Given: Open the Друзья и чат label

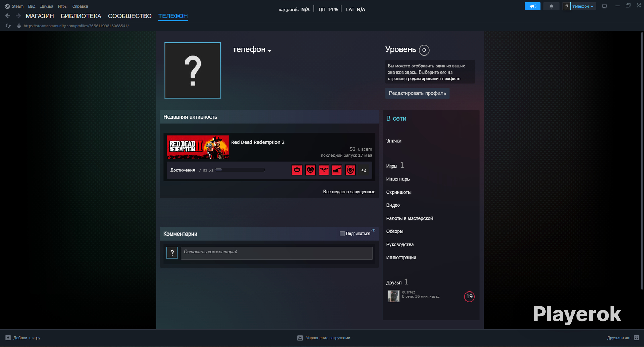Looking at the screenshot, I should click(x=619, y=338).
